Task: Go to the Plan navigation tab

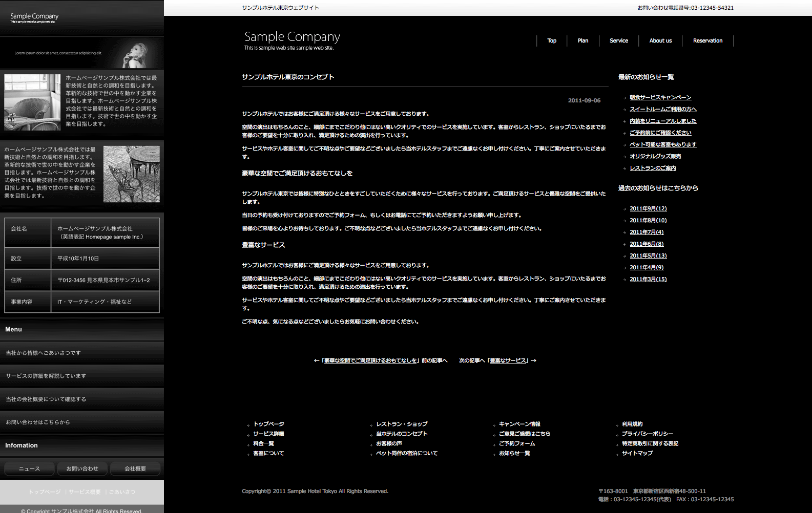Action: 582,41
